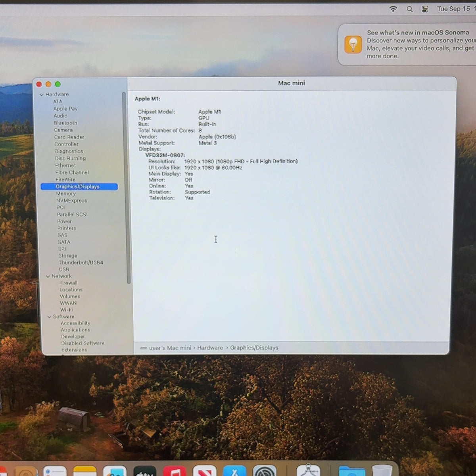Select Disc Burning entry

(70, 158)
